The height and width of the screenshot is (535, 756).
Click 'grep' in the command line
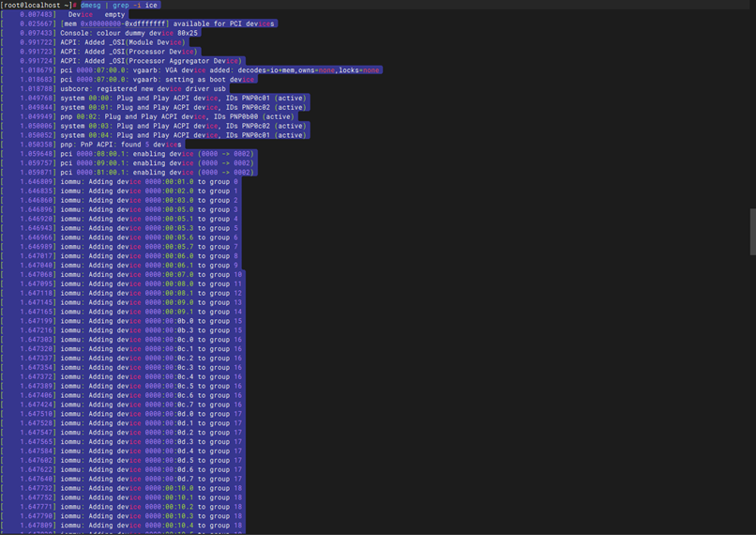121,6
